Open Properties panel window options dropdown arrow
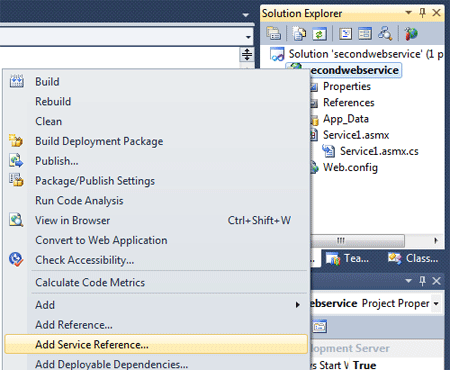Screen dimensions: 450x370 (408, 281)
